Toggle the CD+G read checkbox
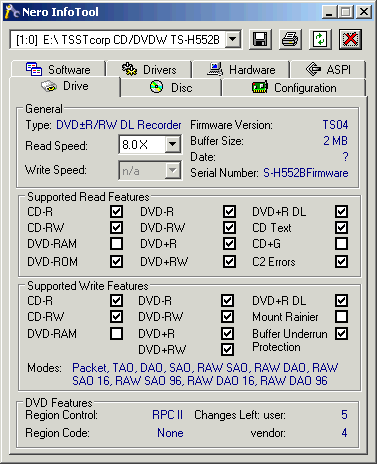377x464 pixels. pos(341,244)
